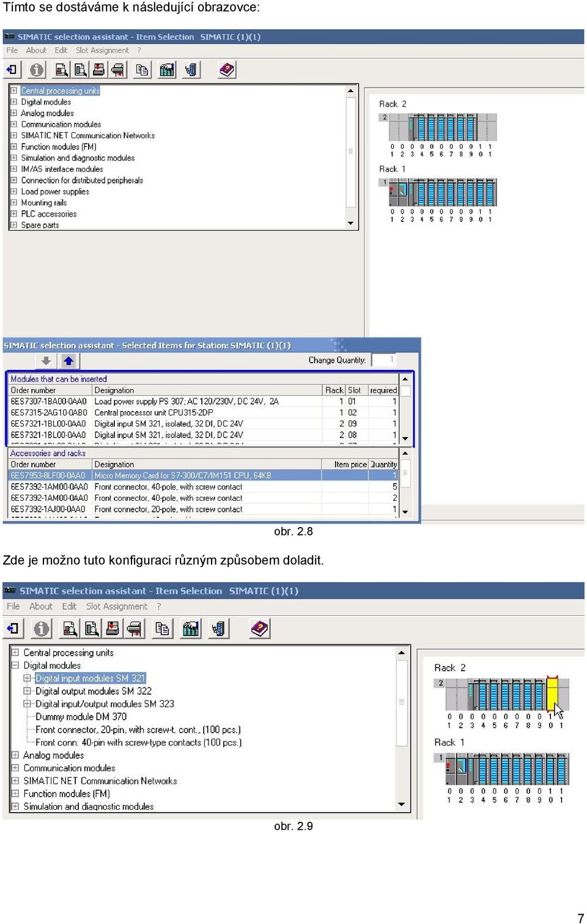Collapse Digital modules in obr. 2.9 tree
The width and height of the screenshot is (587, 924).
pos(15,665)
